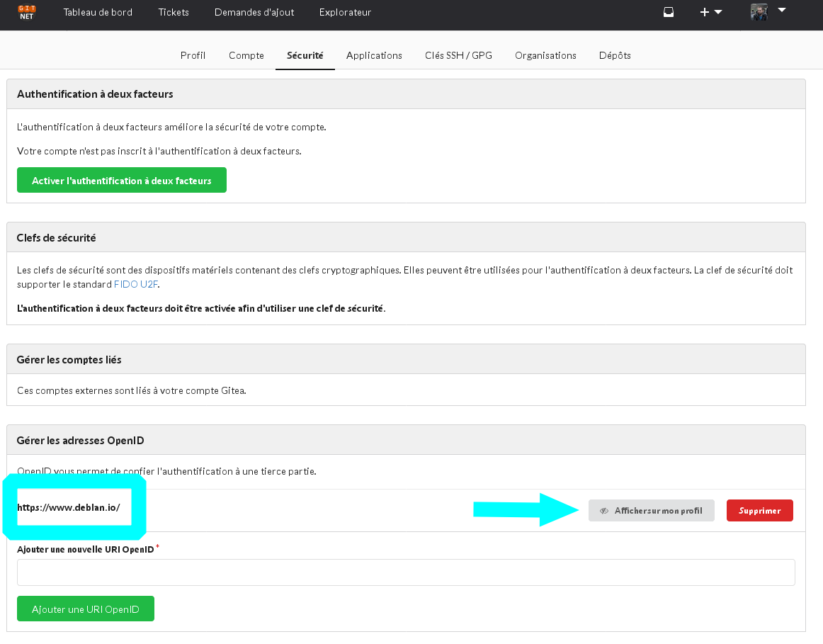Open 'Tableau de bord' in the navbar

click(98, 12)
